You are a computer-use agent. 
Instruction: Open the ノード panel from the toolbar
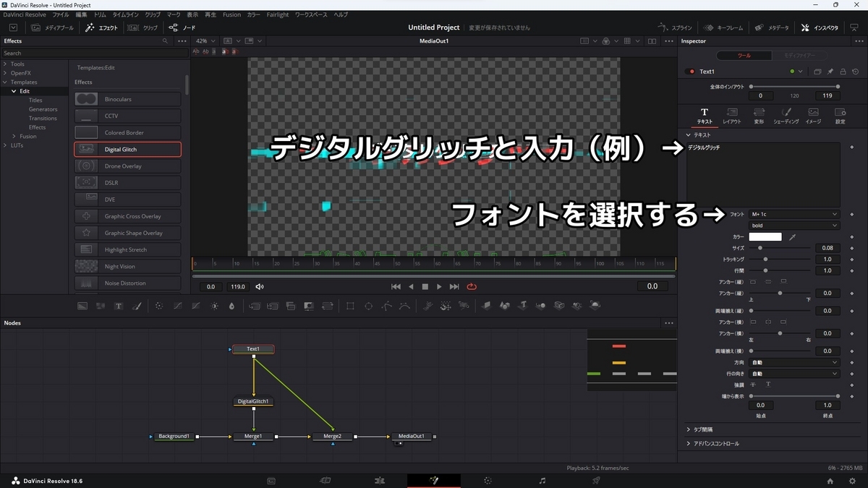click(x=181, y=27)
